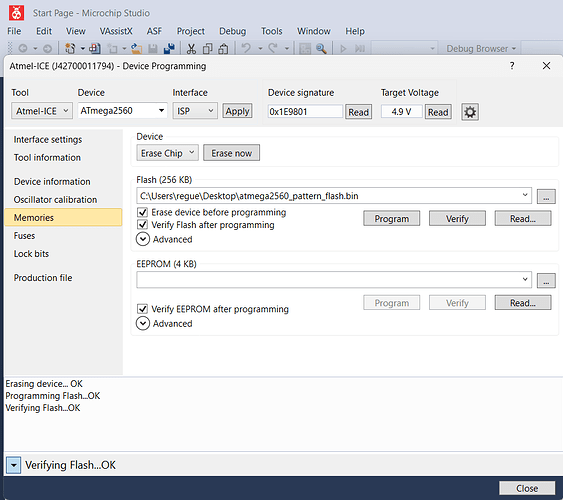Image resolution: width=563 pixels, height=500 pixels.
Task: Click the Undo arrow in toolbar
Action: [x=246, y=48]
